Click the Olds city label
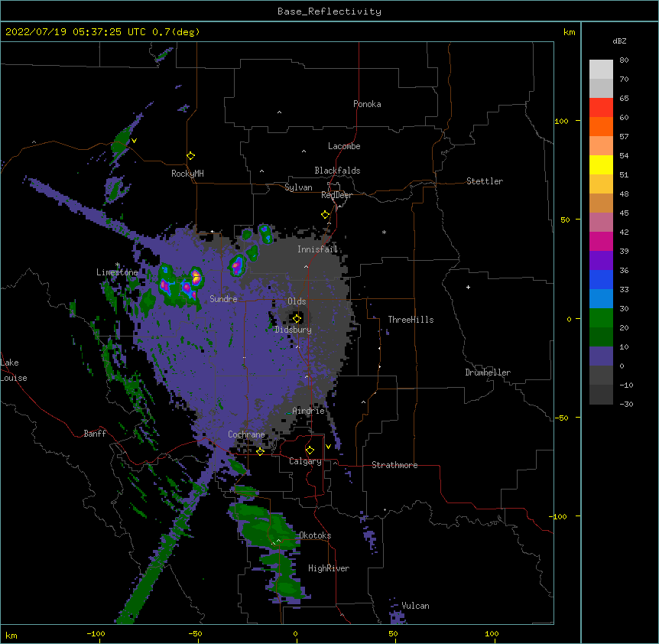 [x=297, y=301]
